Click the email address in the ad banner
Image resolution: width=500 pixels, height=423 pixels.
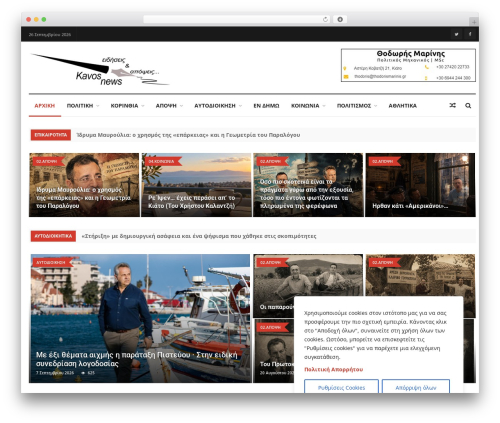(x=380, y=76)
